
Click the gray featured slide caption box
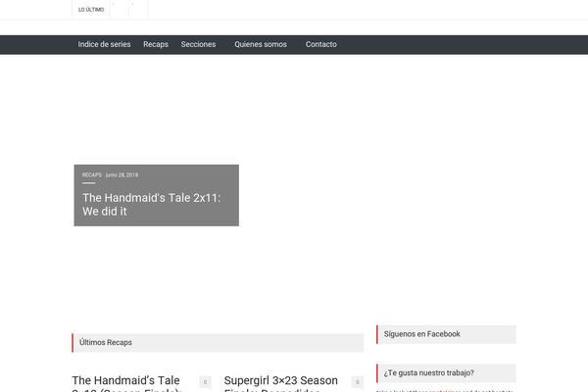[157, 195]
